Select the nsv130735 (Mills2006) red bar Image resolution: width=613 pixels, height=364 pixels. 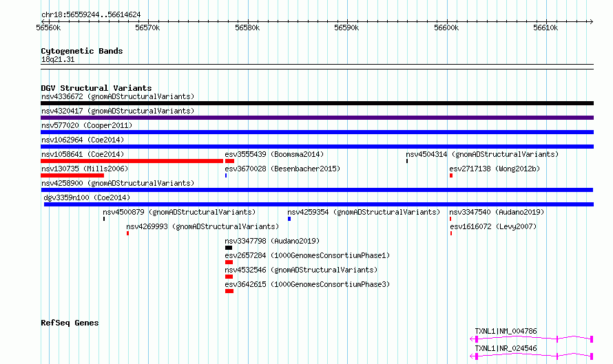[x=72, y=175]
